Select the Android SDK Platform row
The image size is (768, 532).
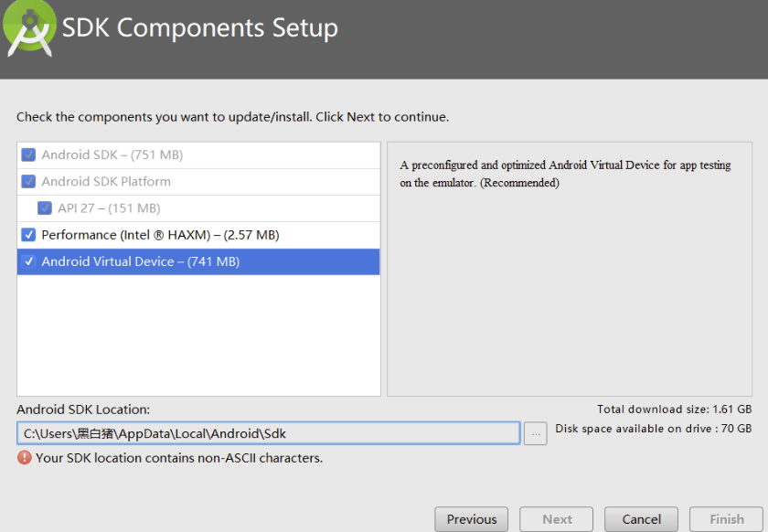click(106, 182)
